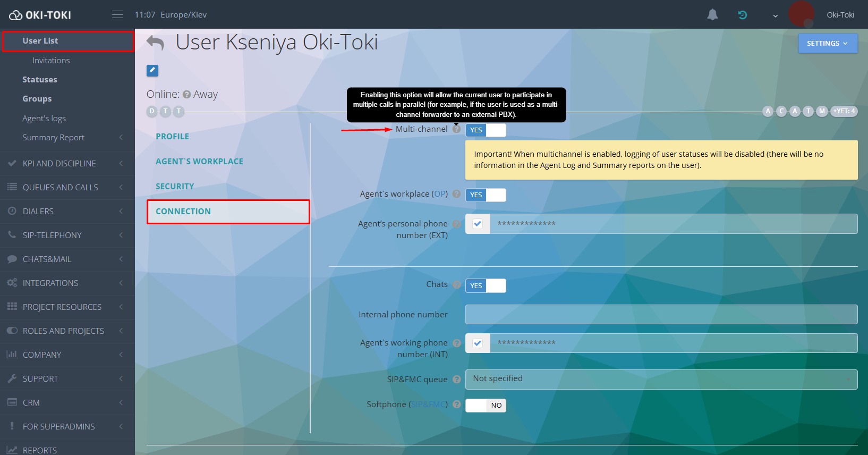Click the teal history clock icon
The height and width of the screenshot is (455, 868).
[x=743, y=15]
